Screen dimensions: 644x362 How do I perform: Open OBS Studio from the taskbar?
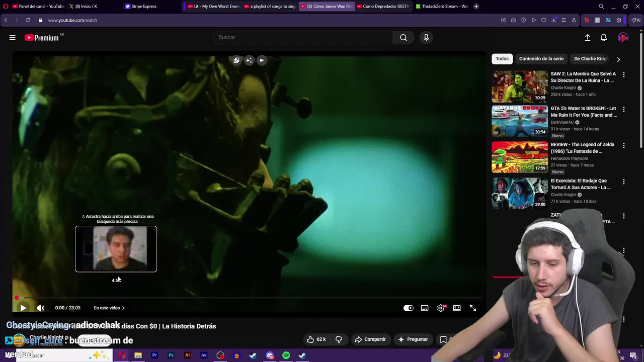pos(220,355)
